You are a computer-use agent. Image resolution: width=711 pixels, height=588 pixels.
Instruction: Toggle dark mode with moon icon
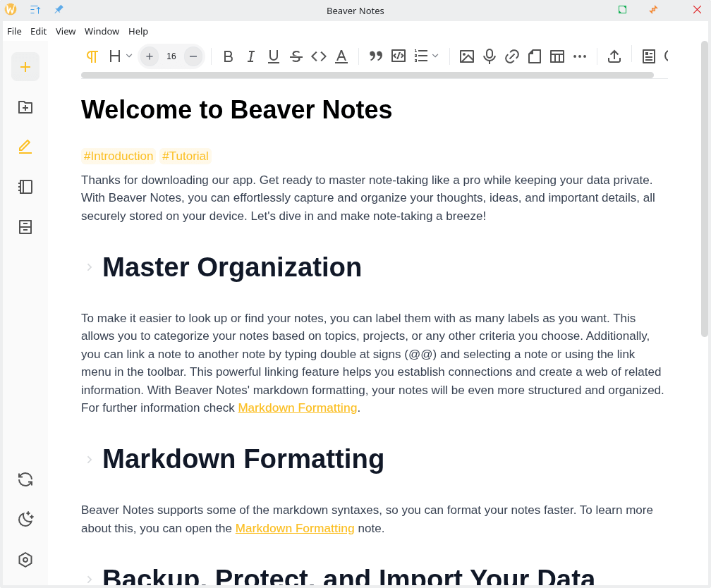pyautogui.click(x=25, y=520)
